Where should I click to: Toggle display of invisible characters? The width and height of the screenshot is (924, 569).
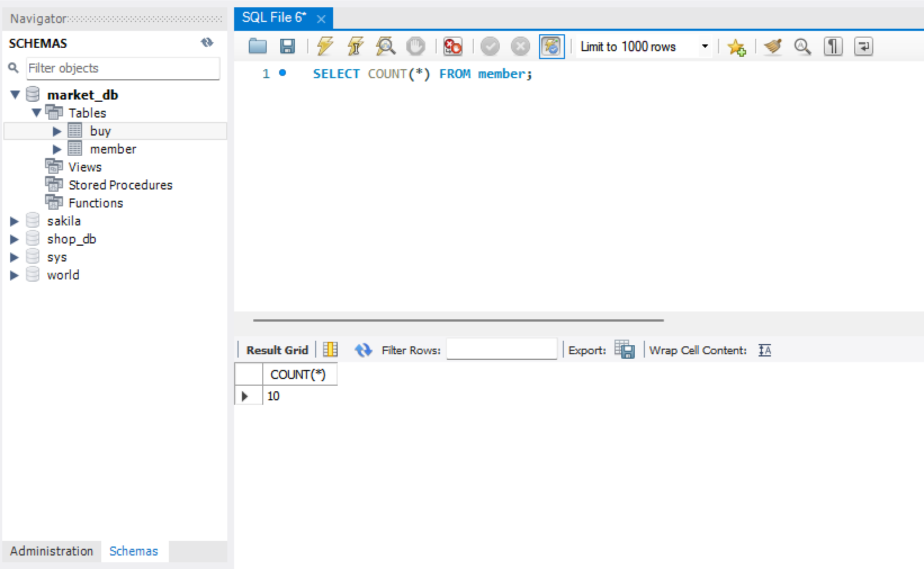pos(833,46)
